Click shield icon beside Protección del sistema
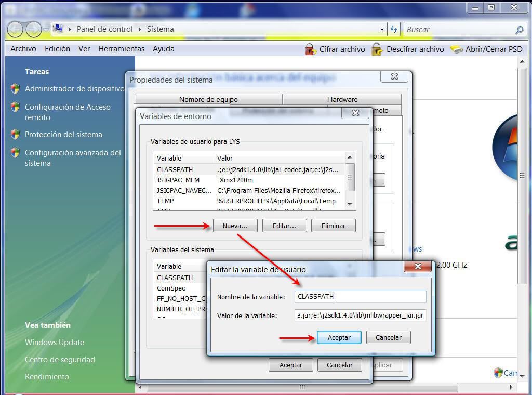532x395 pixels. tap(15, 135)
